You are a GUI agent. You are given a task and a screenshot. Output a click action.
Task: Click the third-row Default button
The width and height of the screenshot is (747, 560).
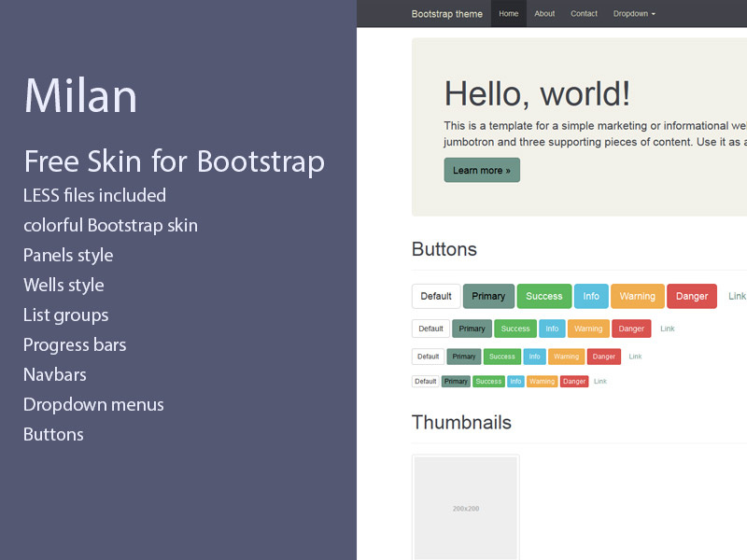click(428, 357)
